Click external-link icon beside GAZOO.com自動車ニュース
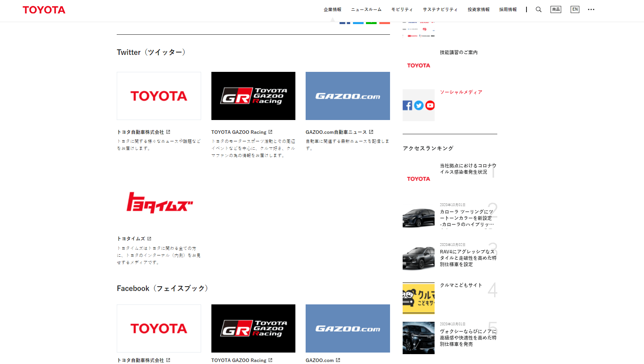Viewport: 644px width, 364px height. (x=371, y=132)
